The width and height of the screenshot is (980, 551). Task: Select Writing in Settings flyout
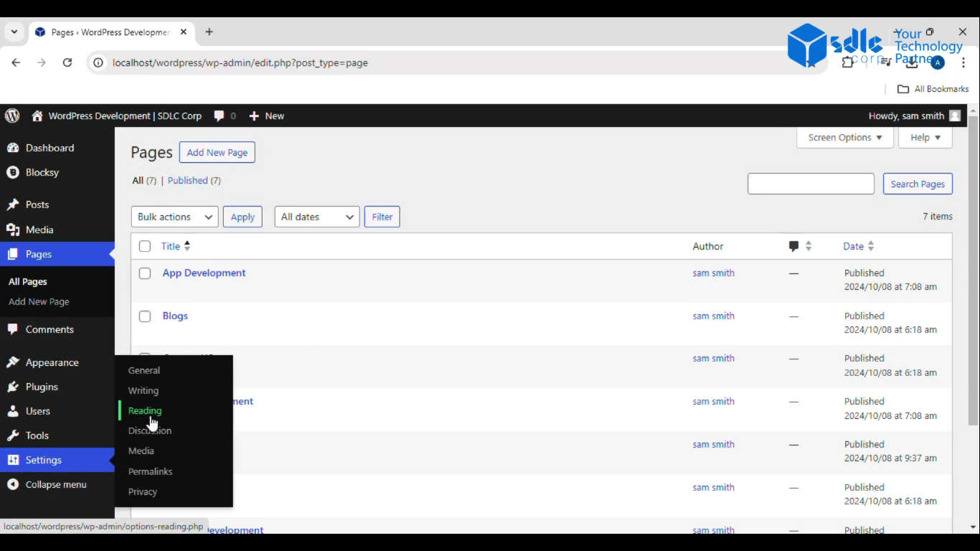click(x=143, y=390)
